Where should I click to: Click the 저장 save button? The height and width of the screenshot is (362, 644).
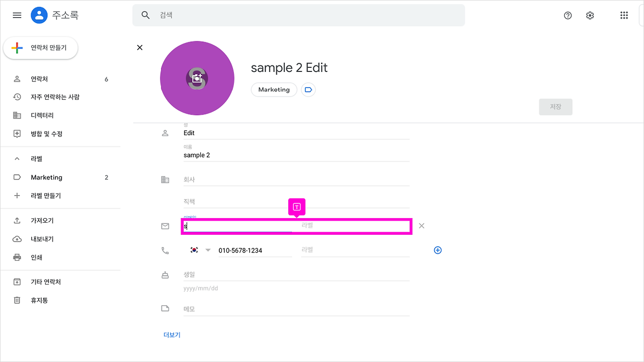point(555,107)
